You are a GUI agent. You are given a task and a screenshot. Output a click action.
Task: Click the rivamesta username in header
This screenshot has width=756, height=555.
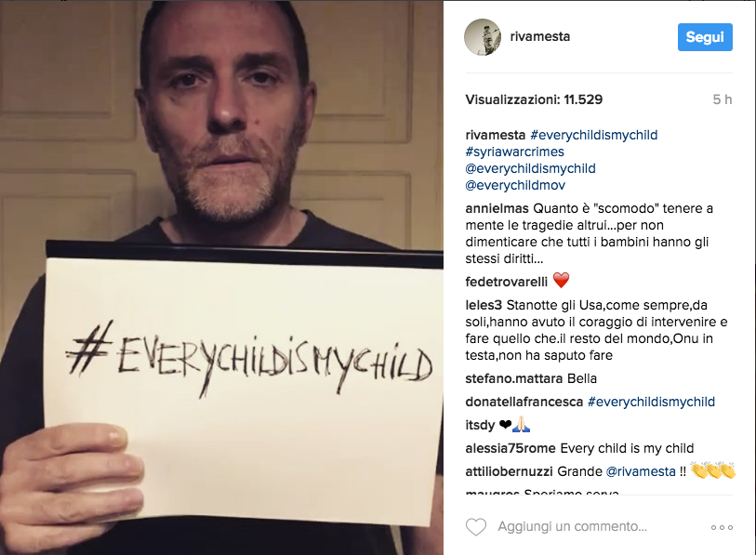[540, 36]
